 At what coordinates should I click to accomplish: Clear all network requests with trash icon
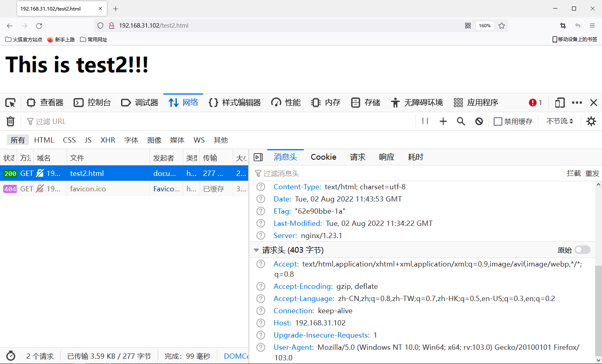pos(10,121)
